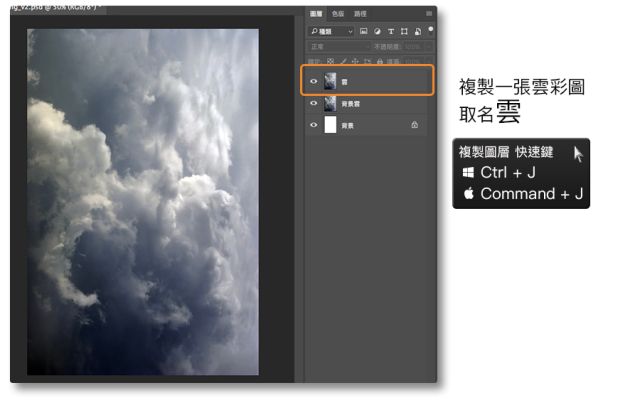This screenshot has height=400, width=640.
Task: Hide the 背景 layer eye icon
Action: [x=314, y=125]
